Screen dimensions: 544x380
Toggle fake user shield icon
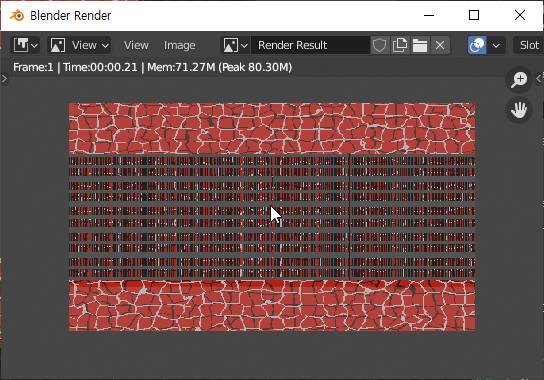[380, 45]
